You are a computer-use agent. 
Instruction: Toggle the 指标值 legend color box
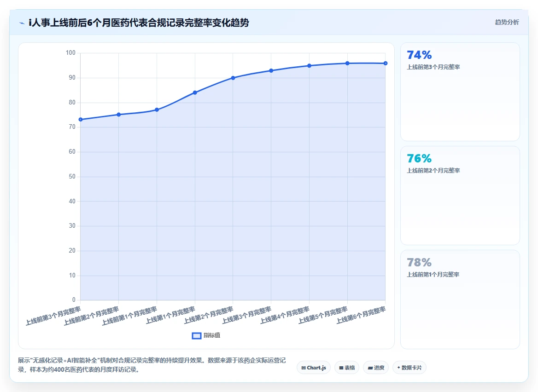(x=196, y=336)
